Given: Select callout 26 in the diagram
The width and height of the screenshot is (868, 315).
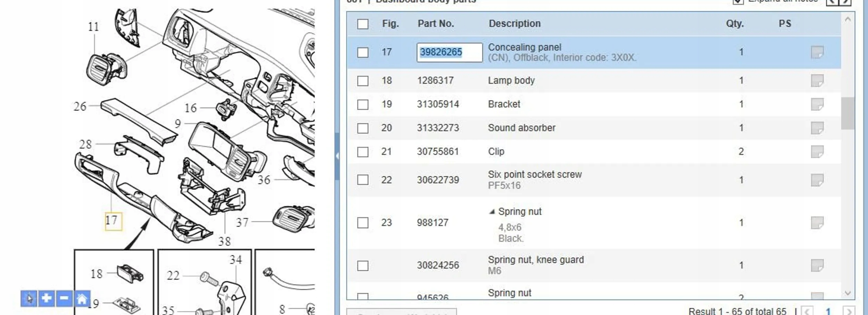Looking at the screenshot, I should click(80, 107).
